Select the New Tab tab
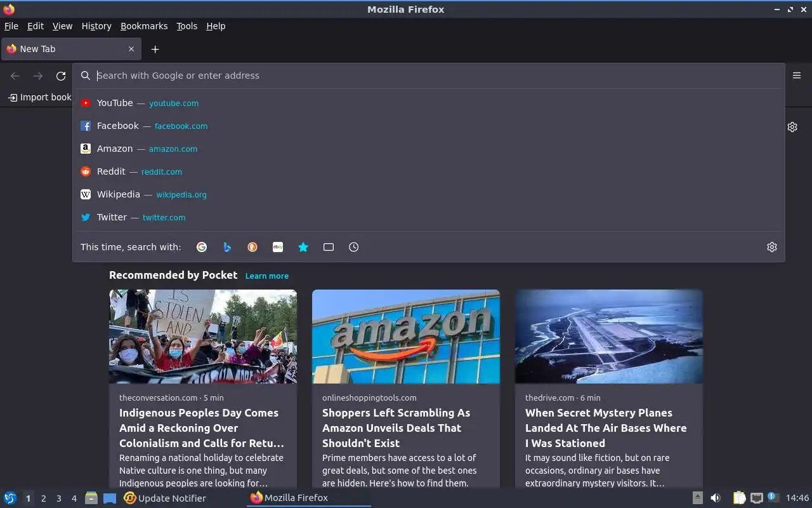Viewport: 812px width, 508px height. click(x=70, y=49)
